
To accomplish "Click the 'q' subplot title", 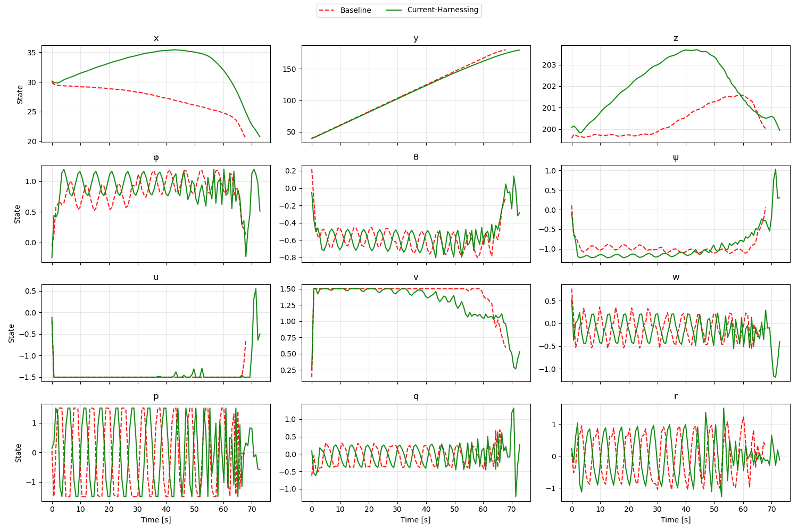I will (415, 397).
